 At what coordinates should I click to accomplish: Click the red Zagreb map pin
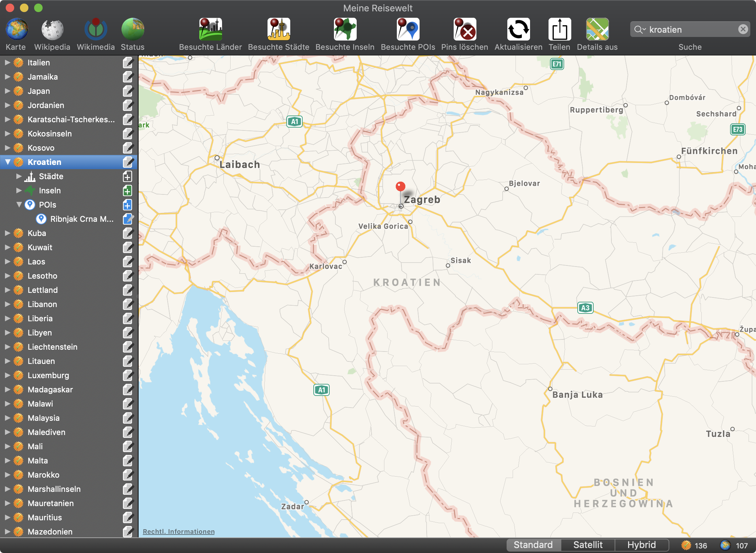point(400,186)
